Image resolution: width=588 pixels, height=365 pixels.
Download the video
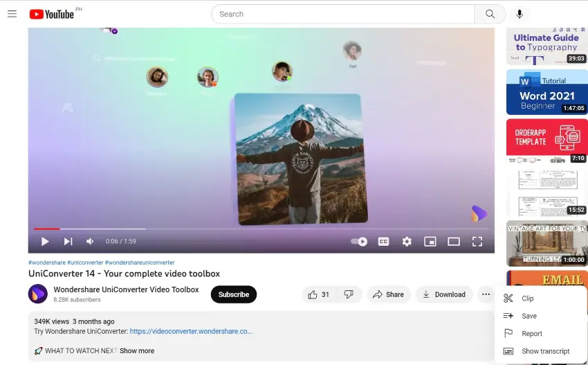444,294
